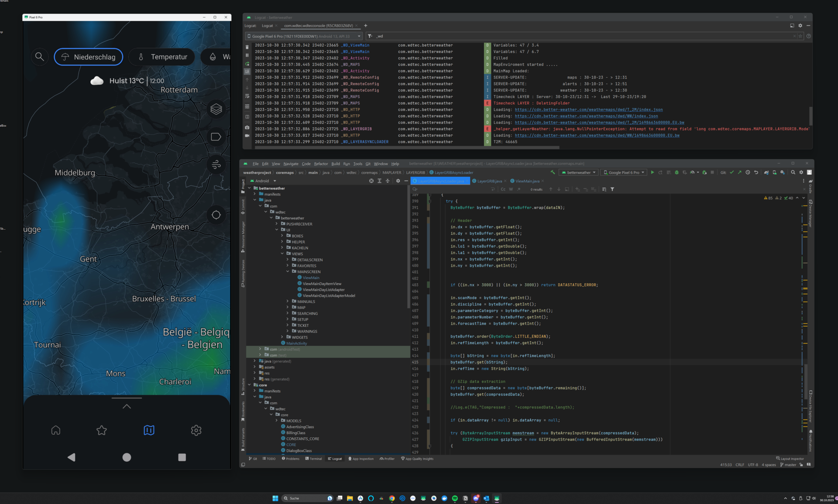Click the Build hammer icon
838x504 pixels.
click(x=553, y=172)
